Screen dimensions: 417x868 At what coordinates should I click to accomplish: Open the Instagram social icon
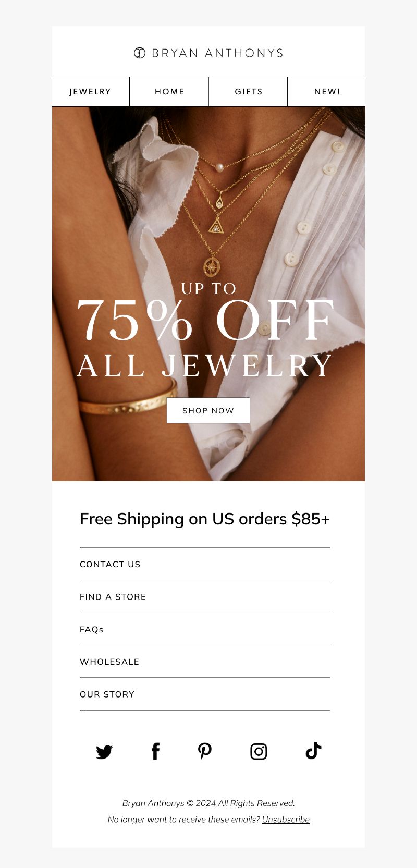[259, 751]
